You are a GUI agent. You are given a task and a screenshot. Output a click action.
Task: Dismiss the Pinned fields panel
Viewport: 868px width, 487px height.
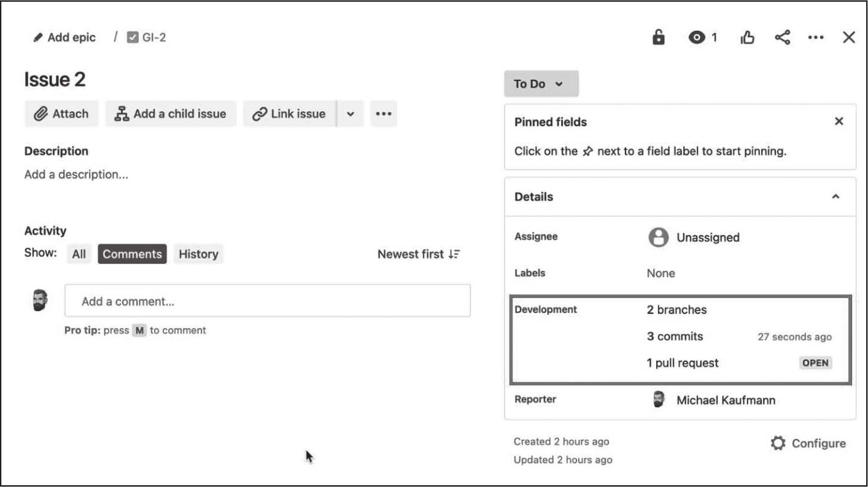tap(839, 121)
